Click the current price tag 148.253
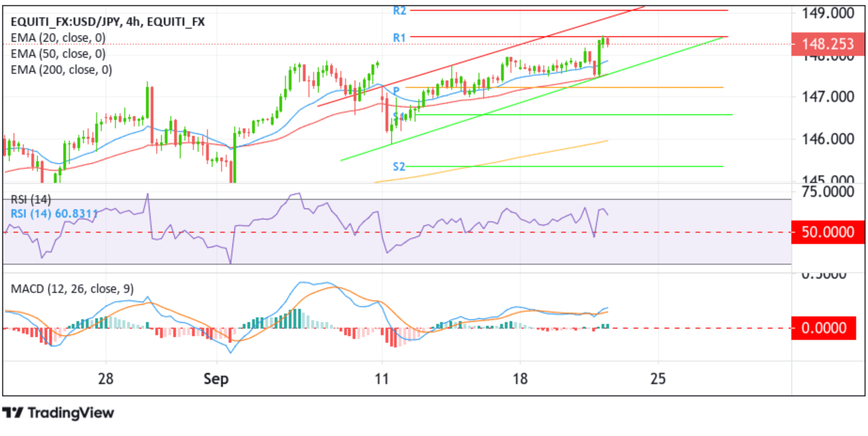 click(x=828, y=44)
